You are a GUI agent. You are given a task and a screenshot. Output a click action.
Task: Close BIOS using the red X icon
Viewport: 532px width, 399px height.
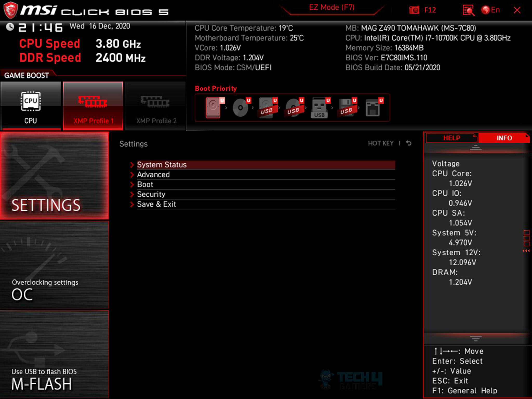[517, 10]
